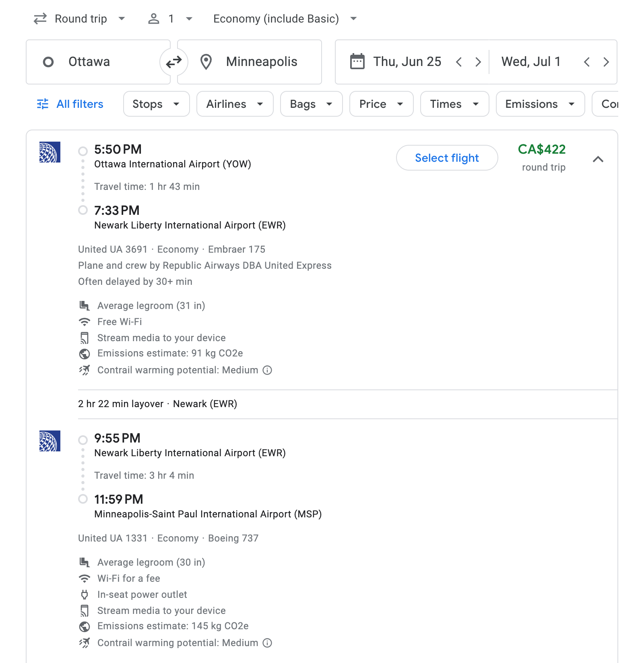The image size is (644, 663).
Task: Change Economy (include Basic) cabin class
Action: [x=285, y=19]
